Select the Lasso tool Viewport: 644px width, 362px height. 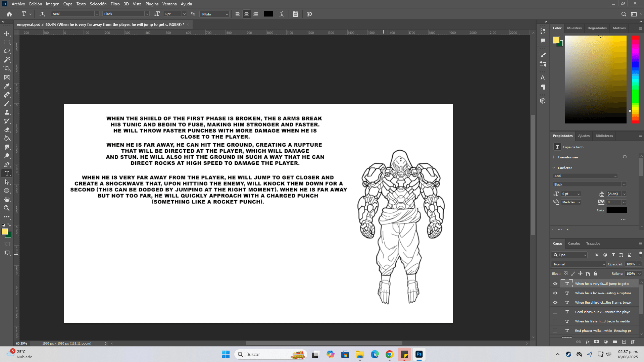(x=7, y=51)
